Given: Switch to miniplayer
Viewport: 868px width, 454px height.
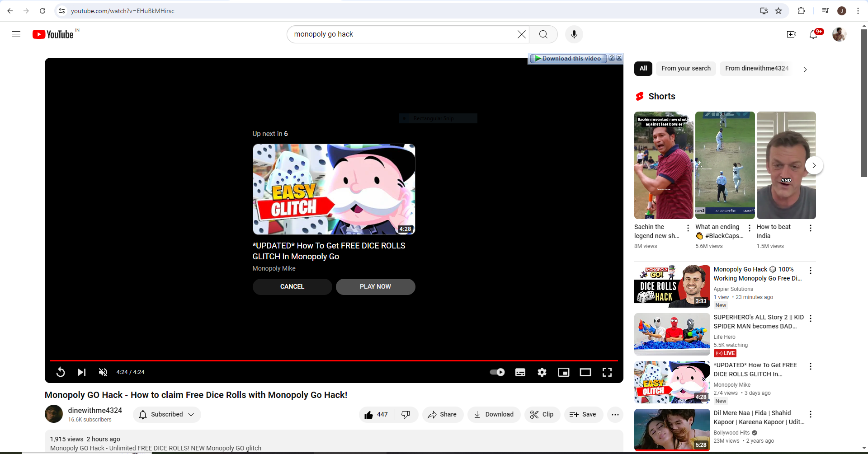Looking at the screenshot, I should [564, 372].
